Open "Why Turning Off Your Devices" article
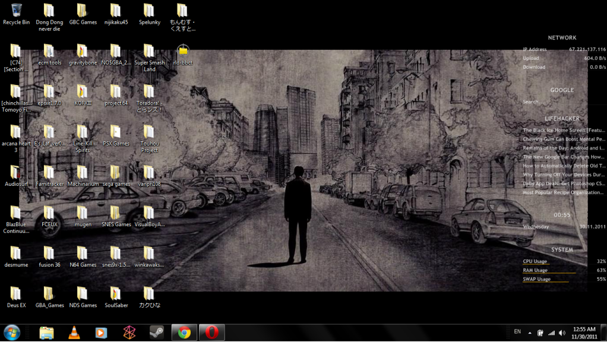The height and width of the screenshot is (364, 607). pyautogui.click(x=564, y=175)
